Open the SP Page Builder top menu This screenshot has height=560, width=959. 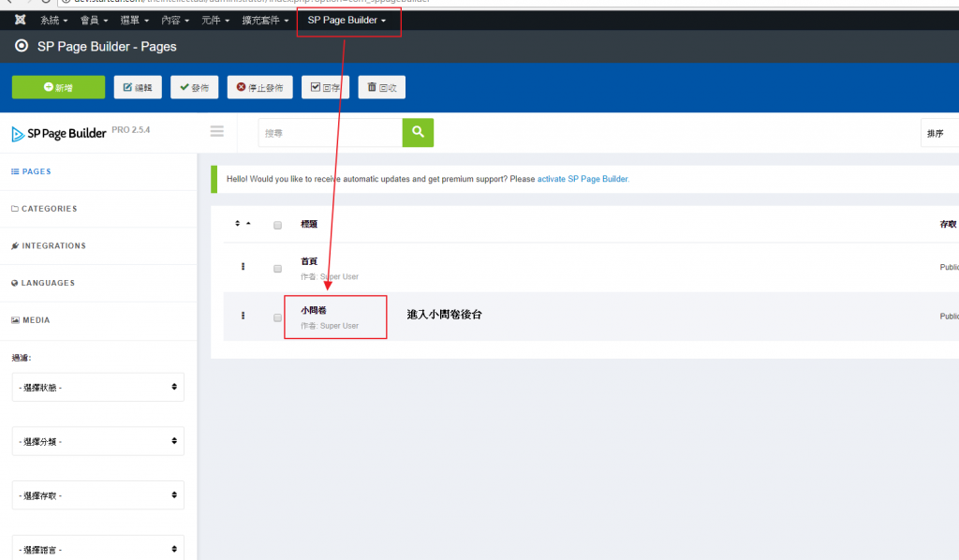(347, 20)
